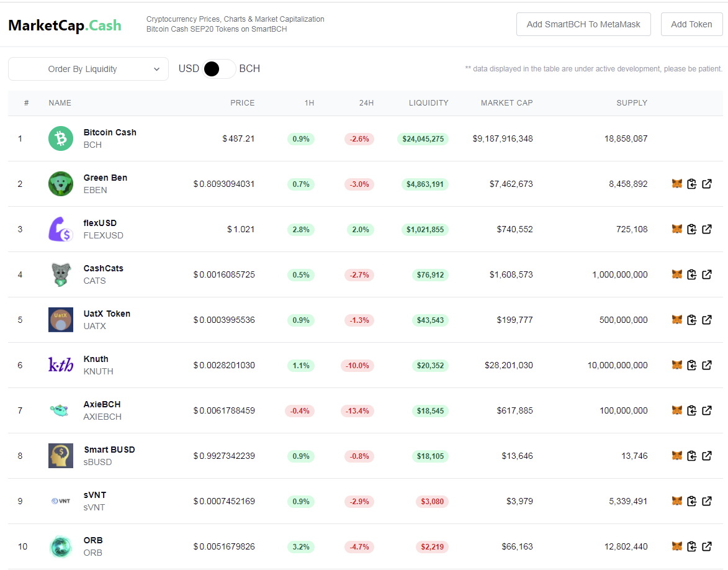Click the MetaMask fox icon for Green Ben

(677, 184)
